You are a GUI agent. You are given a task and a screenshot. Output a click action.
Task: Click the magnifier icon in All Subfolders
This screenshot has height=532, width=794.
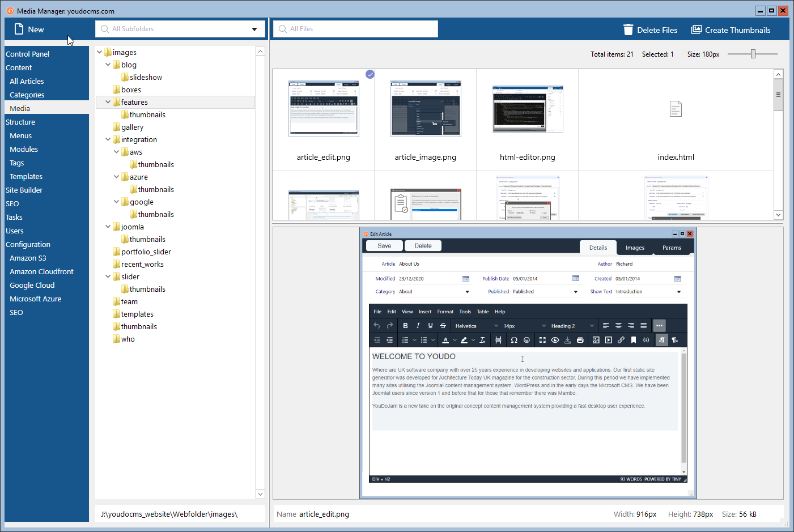point(105,29)
